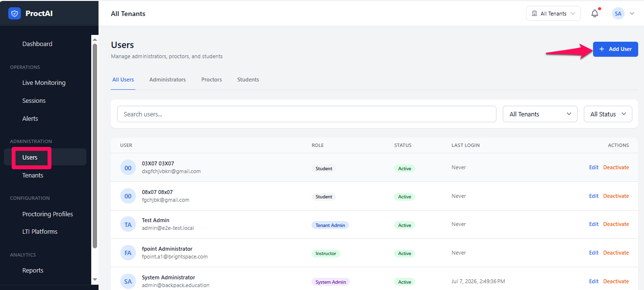This screenshot has width=644, height=290.
Task: Click email admin@e2e-test.local
Action: coord(168,228)
